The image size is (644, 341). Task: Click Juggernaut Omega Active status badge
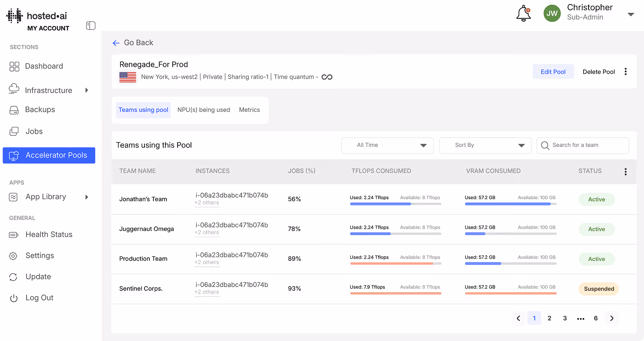[597, 229]
